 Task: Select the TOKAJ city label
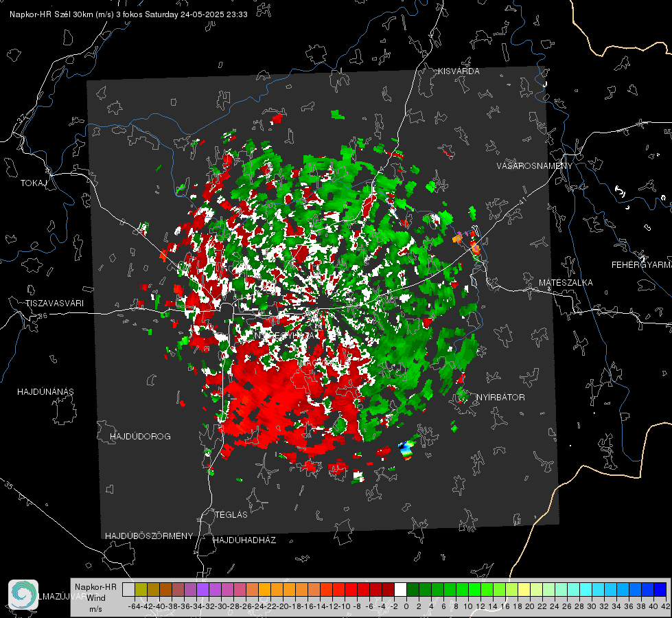coord(34,183)
